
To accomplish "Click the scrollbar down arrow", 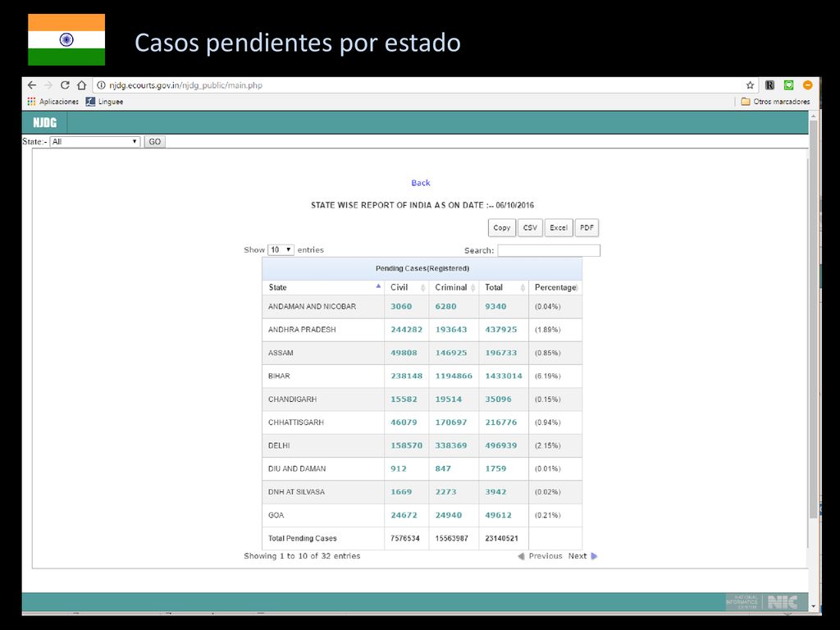I will click(813, 606).
